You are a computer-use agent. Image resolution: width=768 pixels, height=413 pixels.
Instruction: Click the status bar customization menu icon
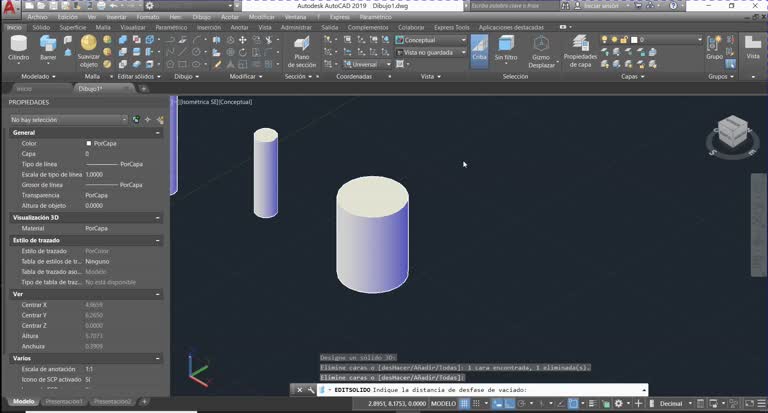(x=761, y=404)
